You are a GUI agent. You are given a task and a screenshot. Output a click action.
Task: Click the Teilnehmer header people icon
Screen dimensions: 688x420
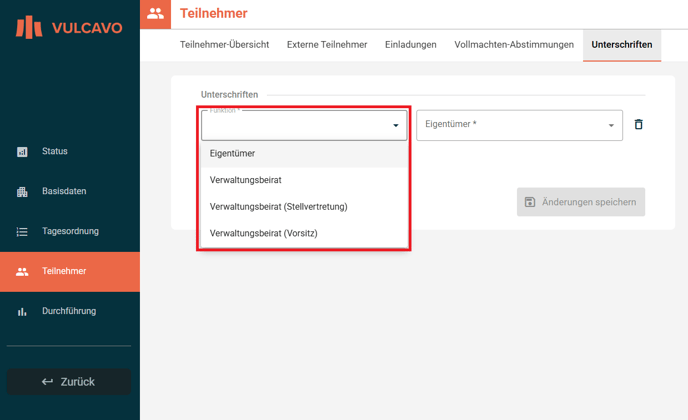[x=155, y=14]
